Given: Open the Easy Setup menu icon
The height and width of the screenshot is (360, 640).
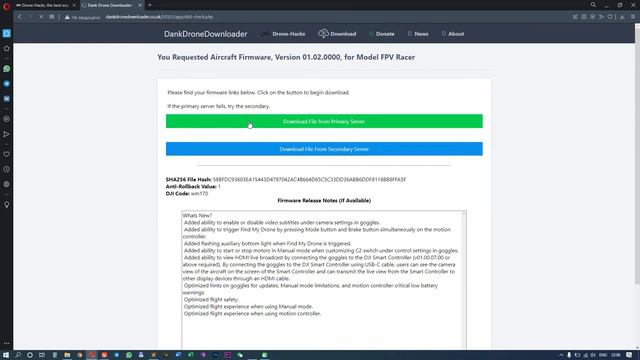Looking at the screenshot, I should point(633,17).
